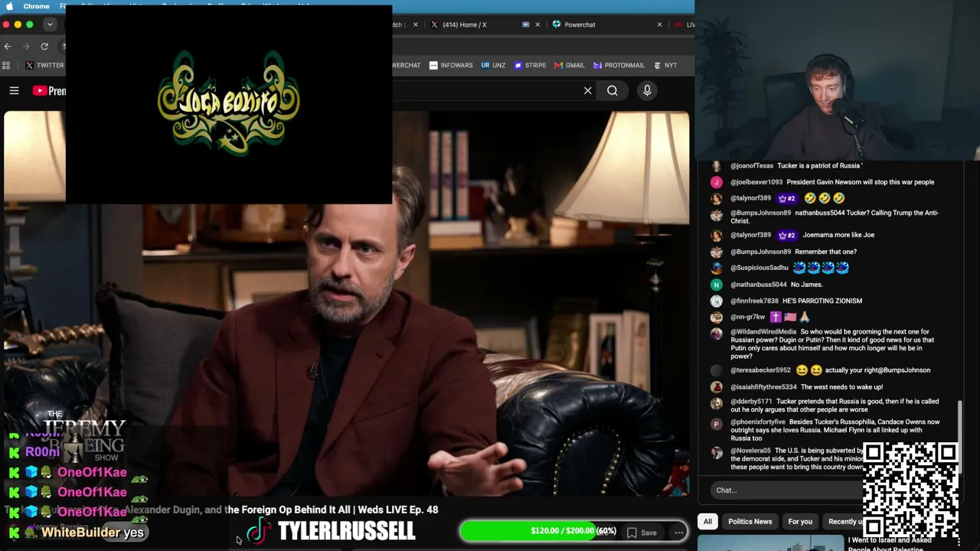Select the 'For you' filter chip
This screenshot has width=980, height=551.
(800, 522)
